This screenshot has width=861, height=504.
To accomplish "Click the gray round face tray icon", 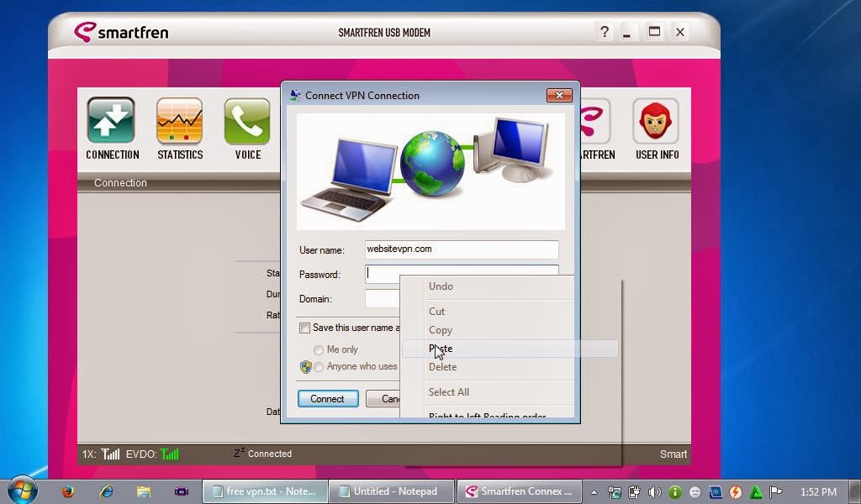I will pos(695,492).
